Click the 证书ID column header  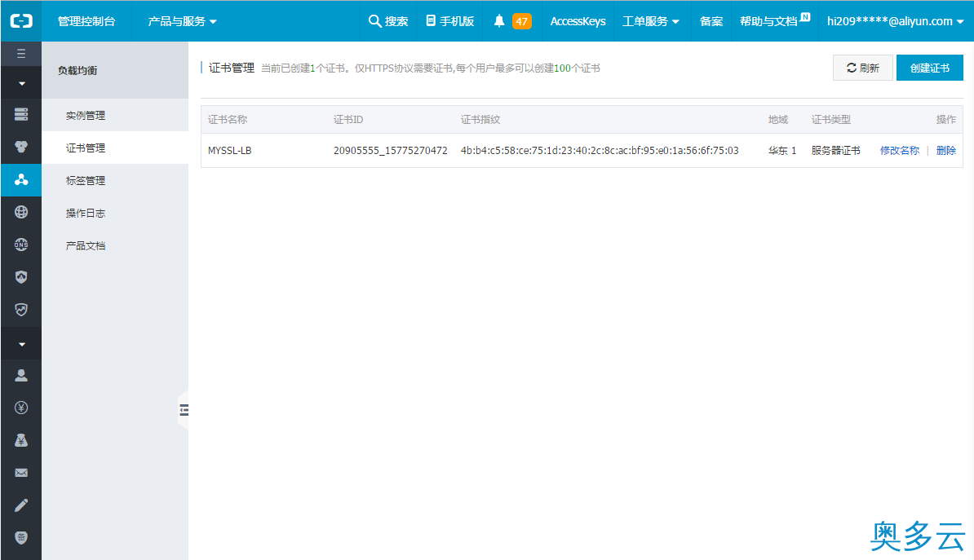[348, 119]
